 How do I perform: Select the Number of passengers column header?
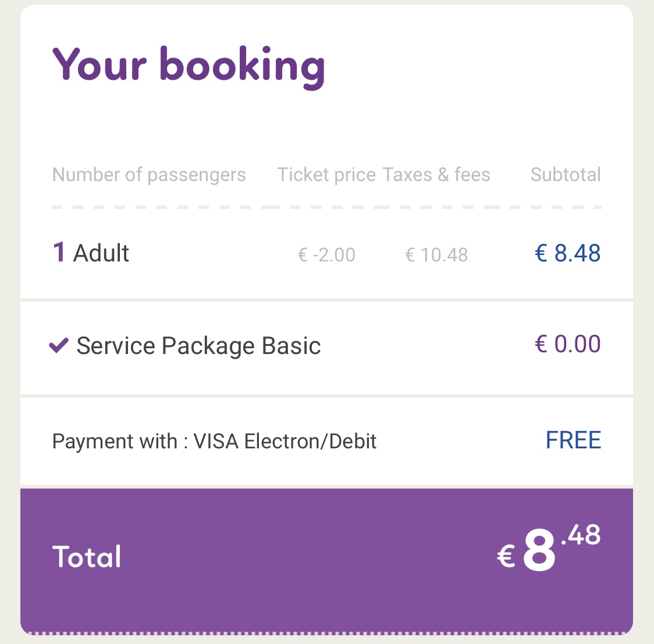[x=149, y=175]
